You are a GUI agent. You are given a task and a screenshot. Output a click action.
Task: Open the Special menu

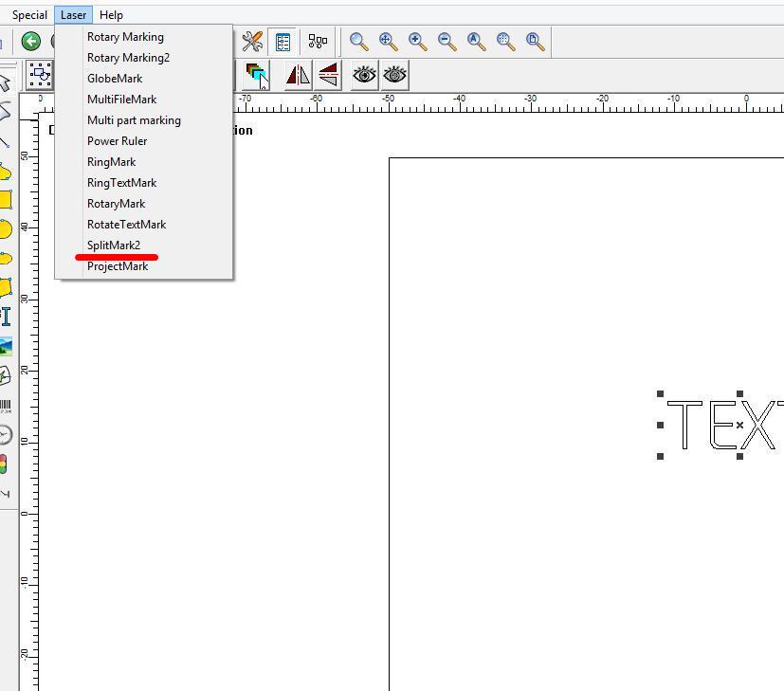tap(29, 15)
